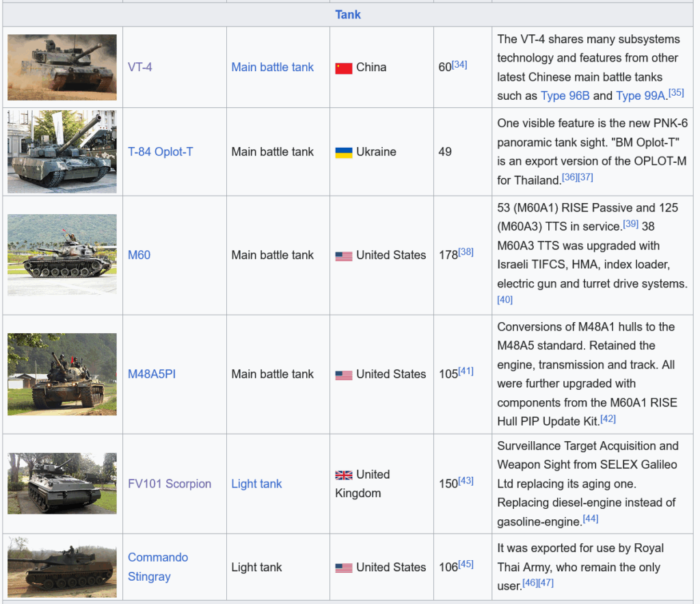Click Light tank in Commando Stingray row

tap(257, 567)
